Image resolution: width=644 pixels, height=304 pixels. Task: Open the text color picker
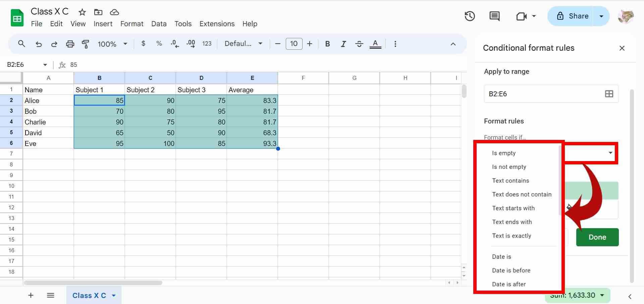coord(375,44)
